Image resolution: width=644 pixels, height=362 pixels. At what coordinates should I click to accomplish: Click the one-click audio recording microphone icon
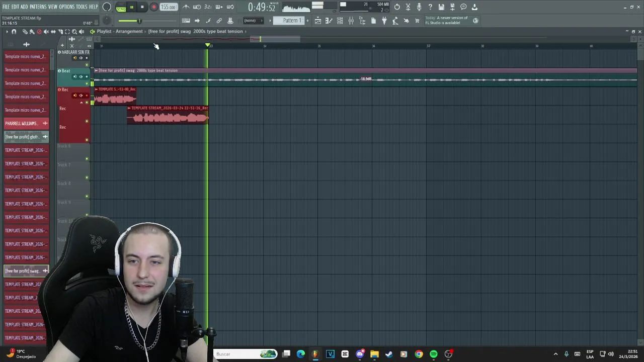tap(419, 7)
